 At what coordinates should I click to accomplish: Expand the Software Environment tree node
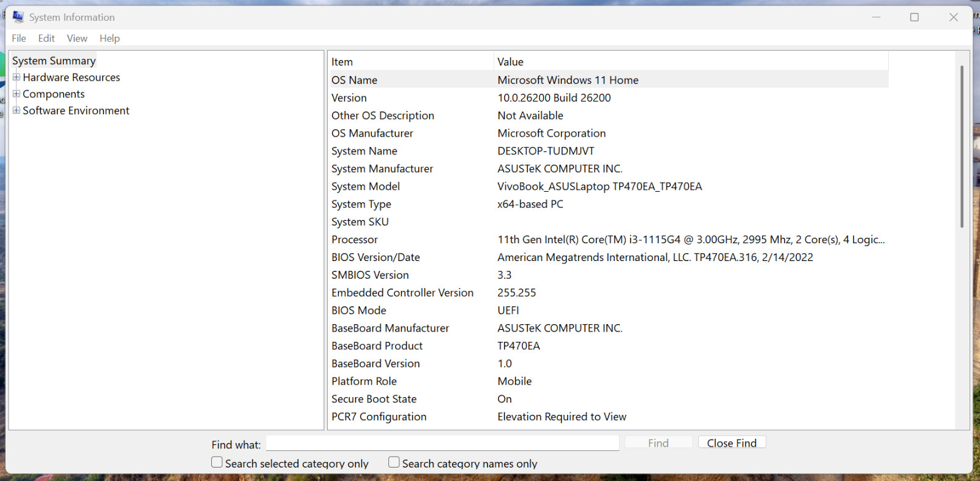pos(17,110)
